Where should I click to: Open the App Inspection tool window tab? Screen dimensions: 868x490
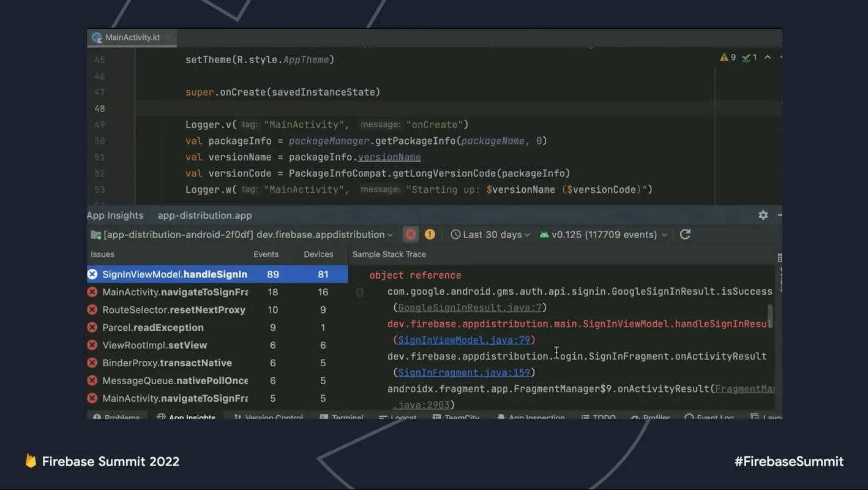pos(531,417)
